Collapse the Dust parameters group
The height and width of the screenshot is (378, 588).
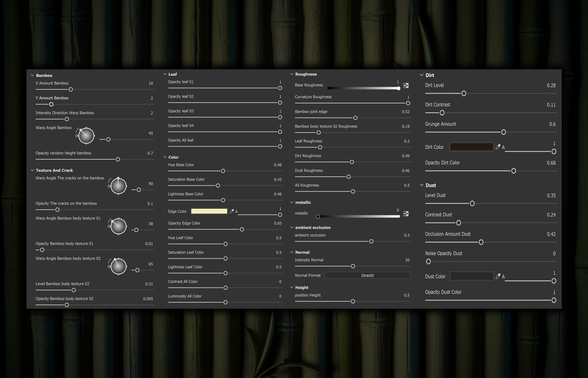421,185
